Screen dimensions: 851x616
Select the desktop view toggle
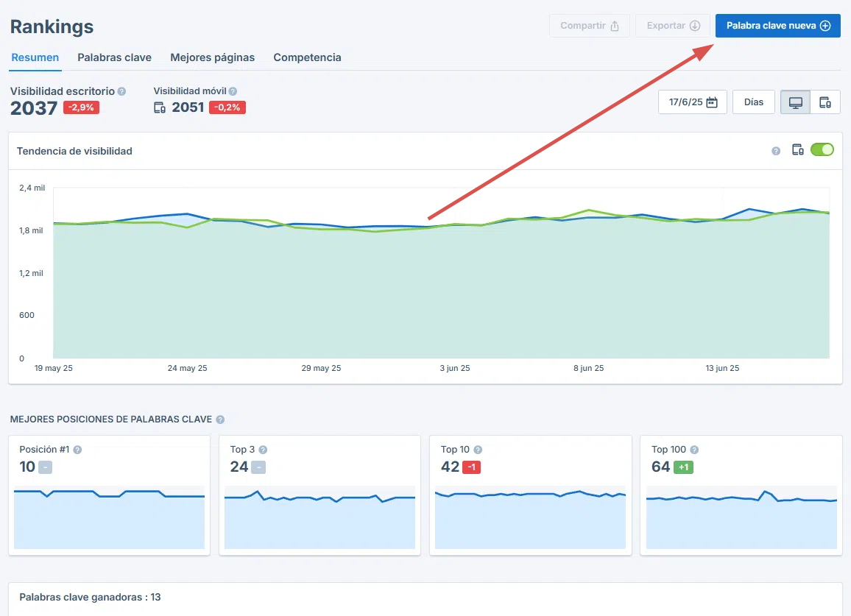pyautogui.click(x=794, y=102)
